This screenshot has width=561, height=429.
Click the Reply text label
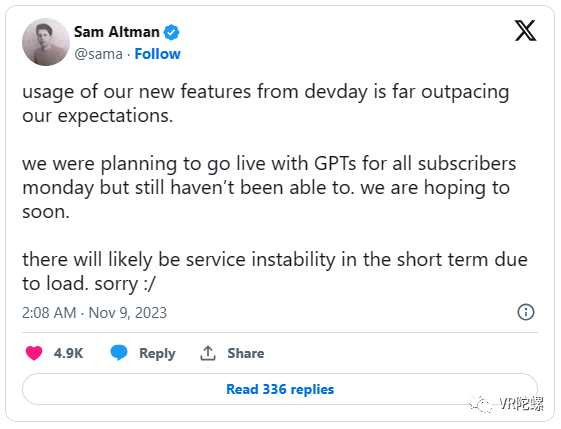(x=157, y=353)
